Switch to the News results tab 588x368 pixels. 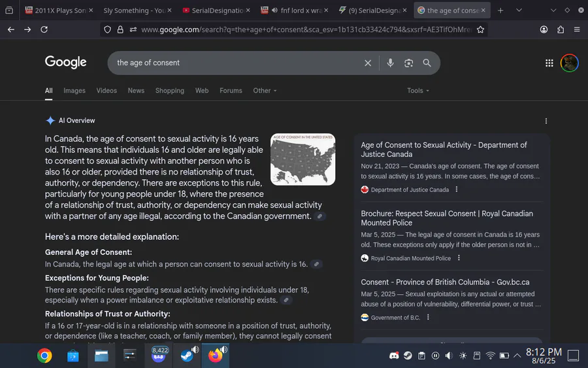136,91
